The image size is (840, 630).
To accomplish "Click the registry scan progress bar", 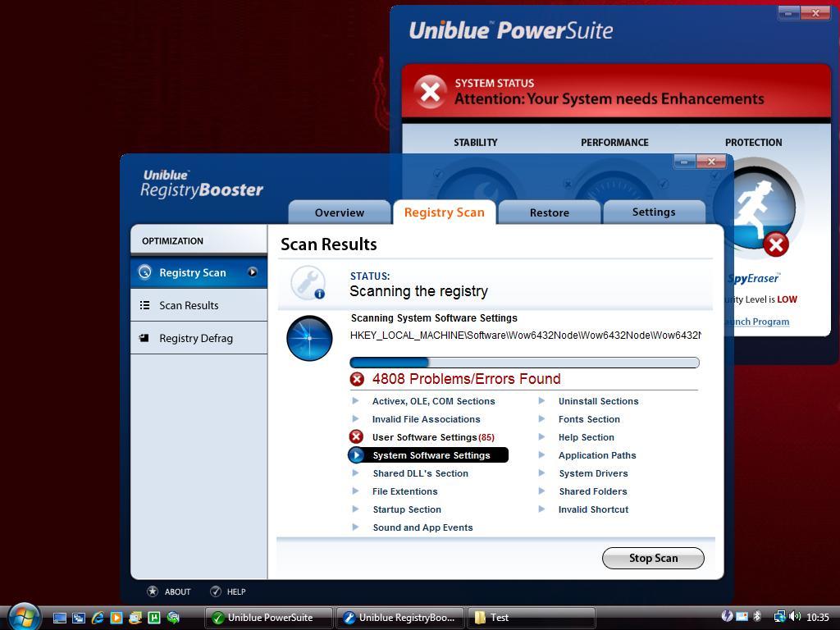I will pos(524,362).
